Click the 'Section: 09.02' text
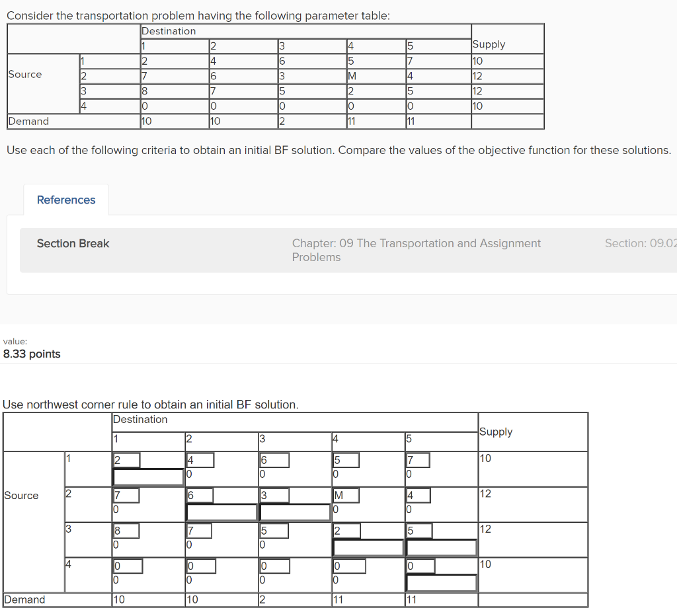This screenshot has width=677, height=616. tap(641, 243)
